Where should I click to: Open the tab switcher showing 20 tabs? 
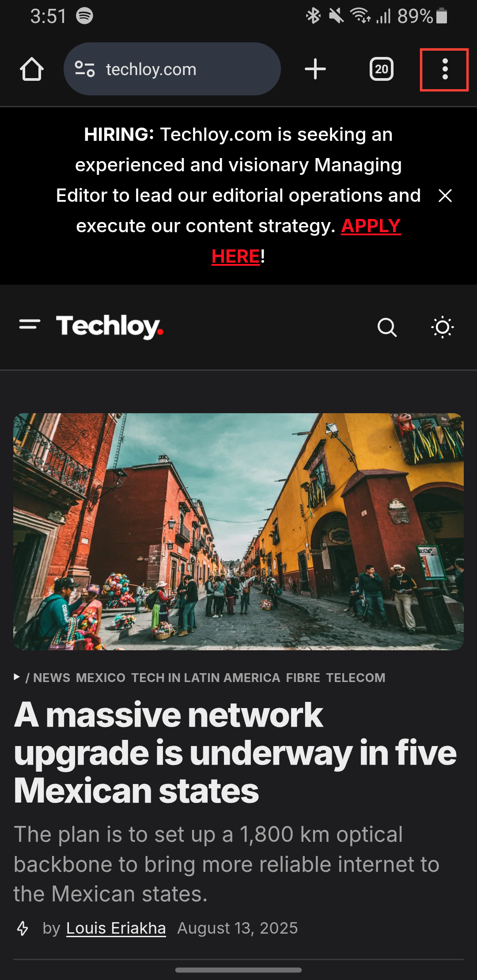pos(382,69)
